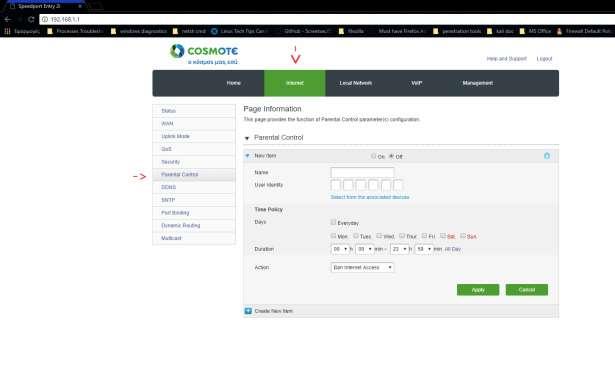Open the apps grid icon in bookmarks bar

[7, 31]
